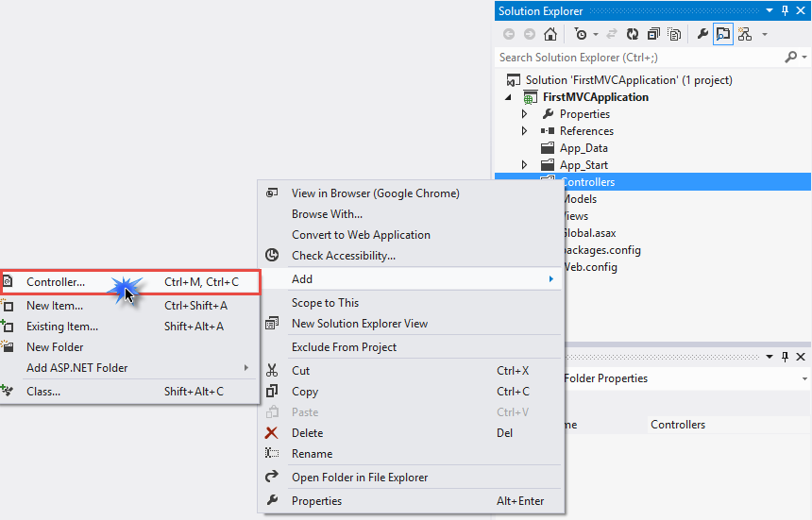Click Controller... in the Add submenu
This screenshot has height=520, width=812.
point(128,282)
